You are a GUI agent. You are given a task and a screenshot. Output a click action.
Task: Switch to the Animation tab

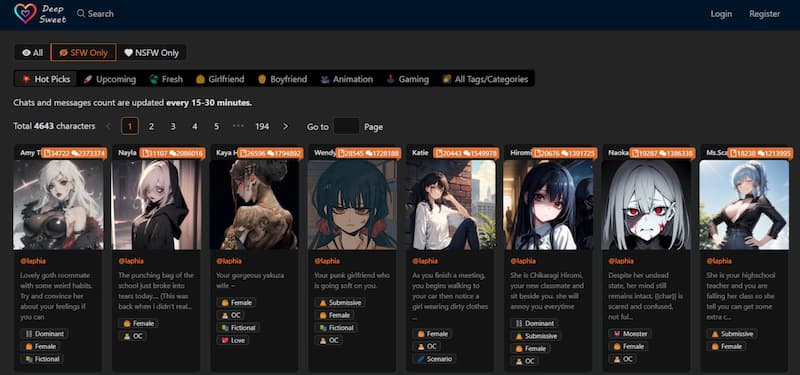coord(346,79)
